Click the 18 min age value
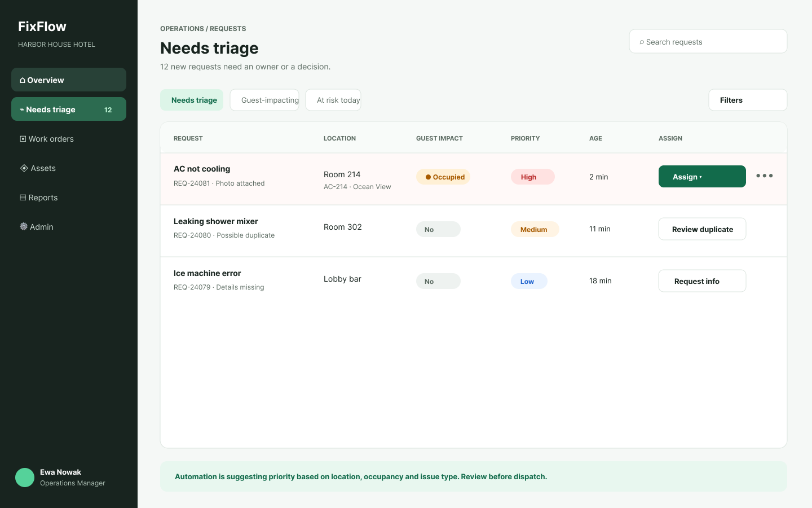The width and height of the screenshot is (812, 508). tap(601, 281)
